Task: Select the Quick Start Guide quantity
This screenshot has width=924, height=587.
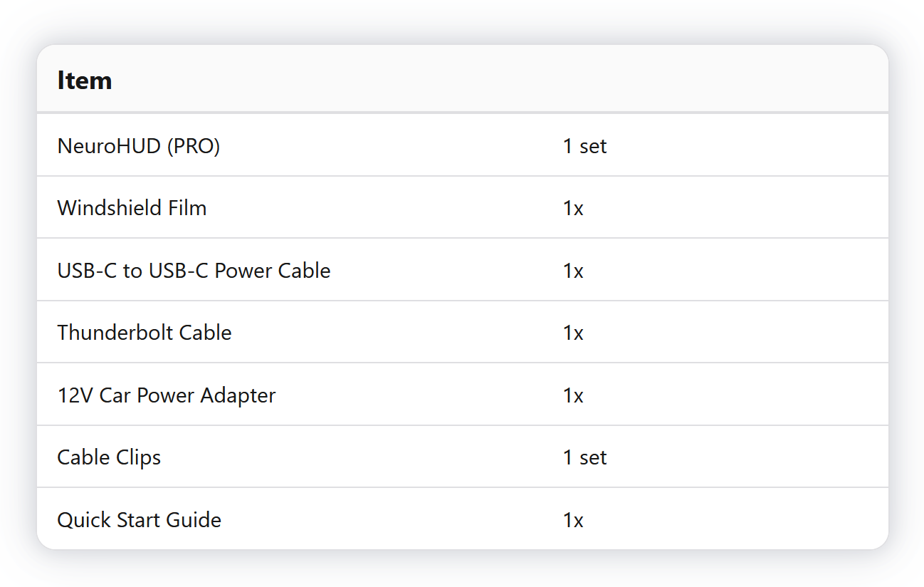Action: pos(573,520)
